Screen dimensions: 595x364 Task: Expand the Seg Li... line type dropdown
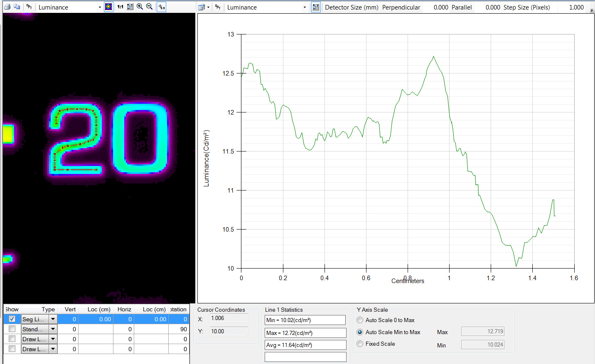53,319
